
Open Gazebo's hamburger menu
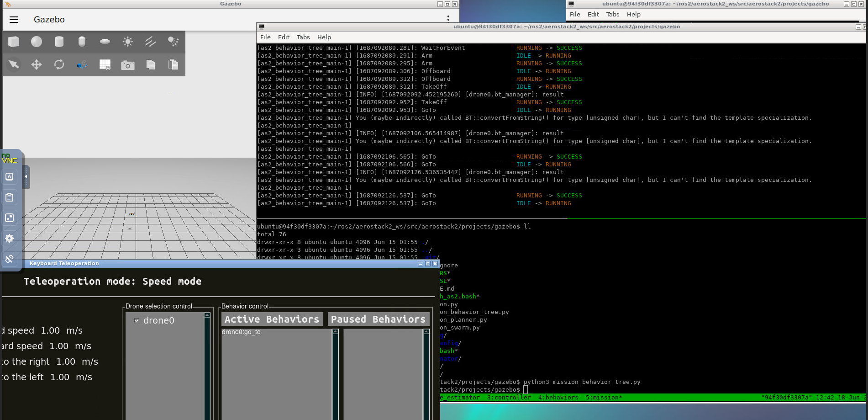14,19
